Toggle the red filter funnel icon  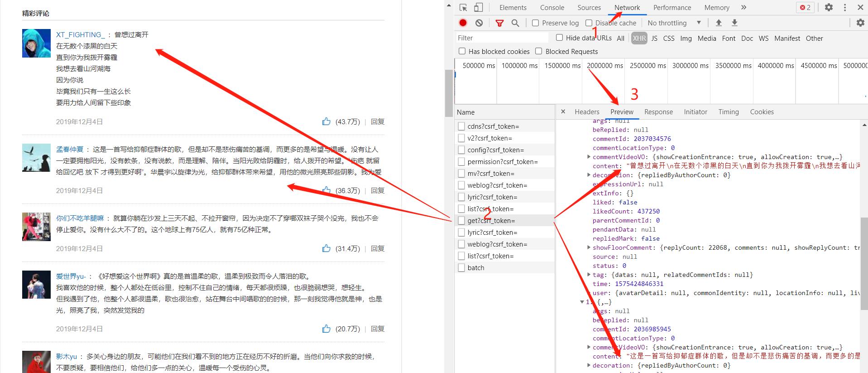pyautogui.click(x=499, y=23)
